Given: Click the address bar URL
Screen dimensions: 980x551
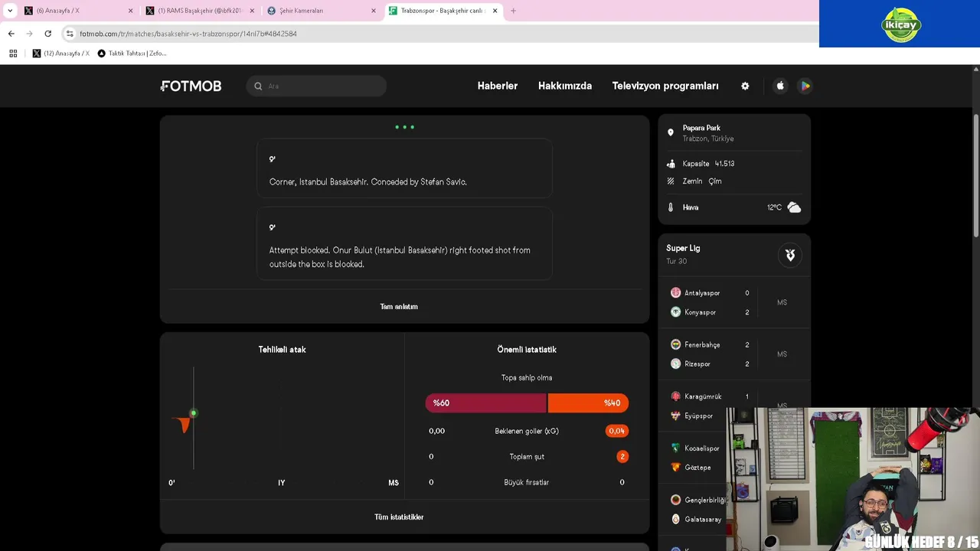Looking at the screenshot, I should pos(188,34).
